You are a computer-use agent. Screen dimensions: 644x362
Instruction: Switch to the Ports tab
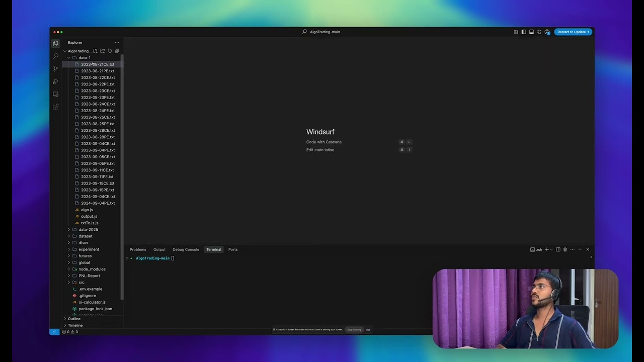tap(233, 249)
